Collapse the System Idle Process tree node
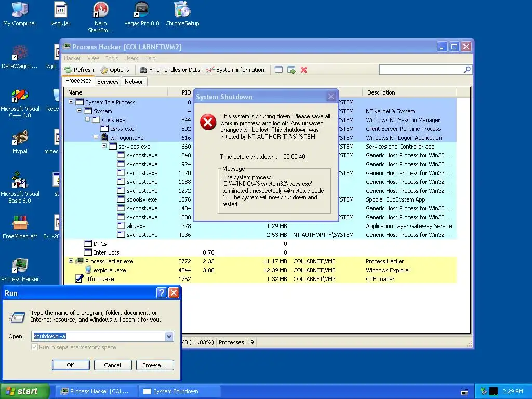The height and width of the screenshot is (399, 532). coord(71,101)
